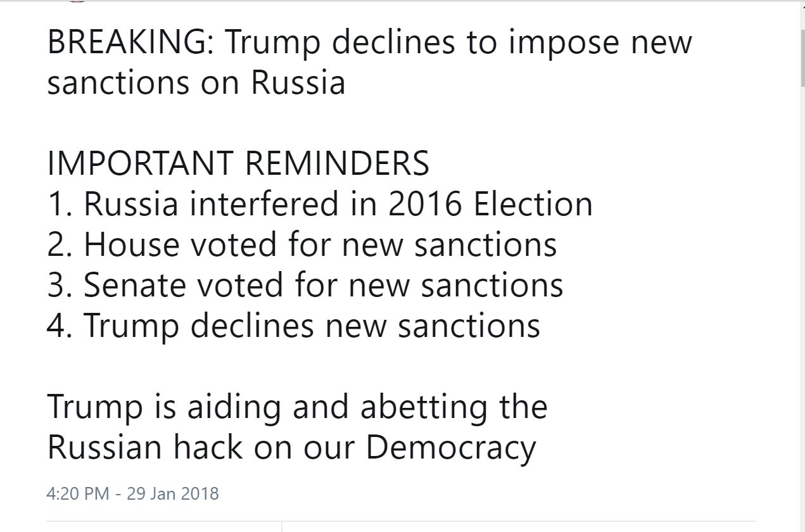Click the '4. Trump declines new sanctions' line

294,327
